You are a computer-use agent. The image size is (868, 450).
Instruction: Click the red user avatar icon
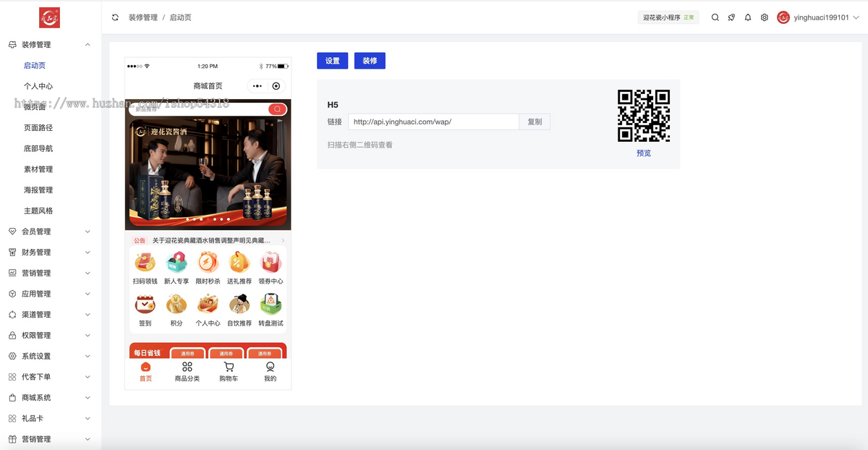tap(783, 17)
